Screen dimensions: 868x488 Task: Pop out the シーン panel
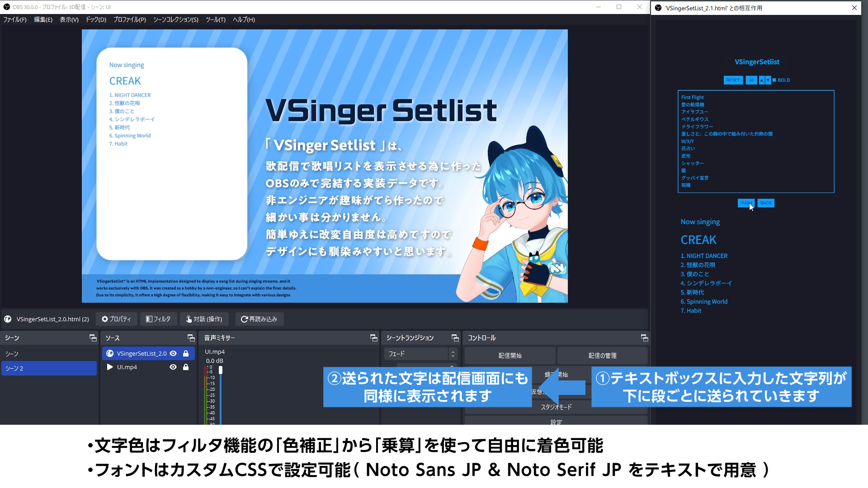[x=93, y=338]
